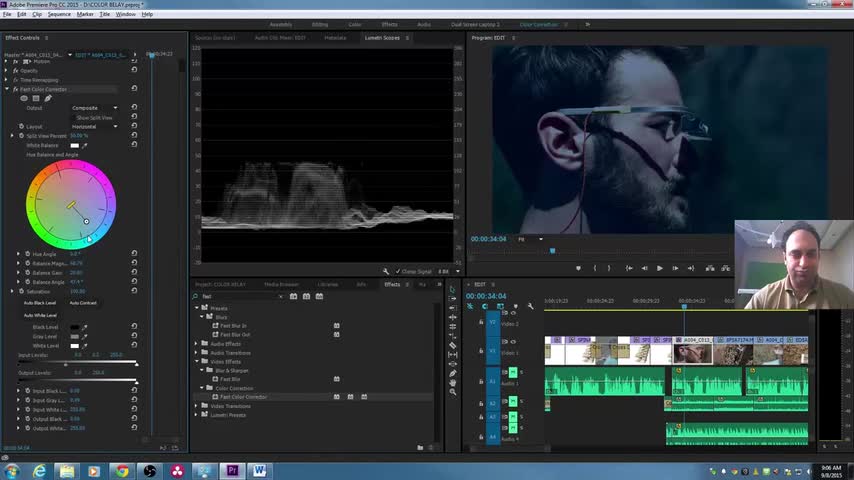Mute the Audio 1 track
The image size is (854, 480).
tap(511, 372)
